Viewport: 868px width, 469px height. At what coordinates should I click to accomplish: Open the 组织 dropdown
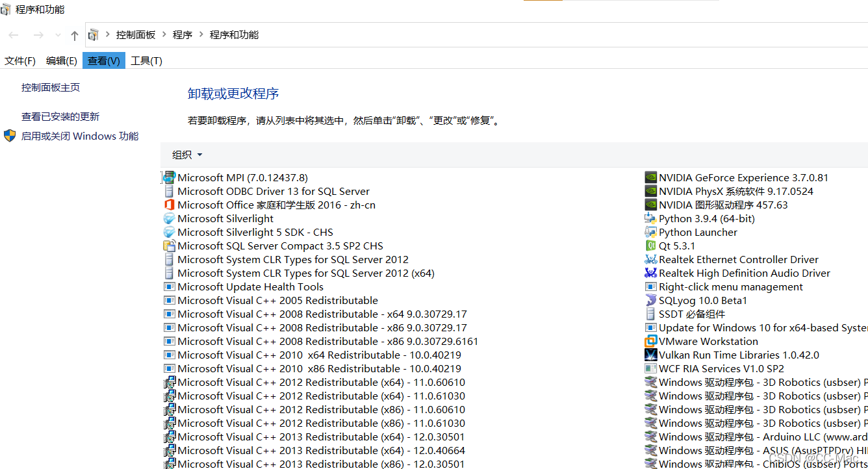click(x=187, y=155)
